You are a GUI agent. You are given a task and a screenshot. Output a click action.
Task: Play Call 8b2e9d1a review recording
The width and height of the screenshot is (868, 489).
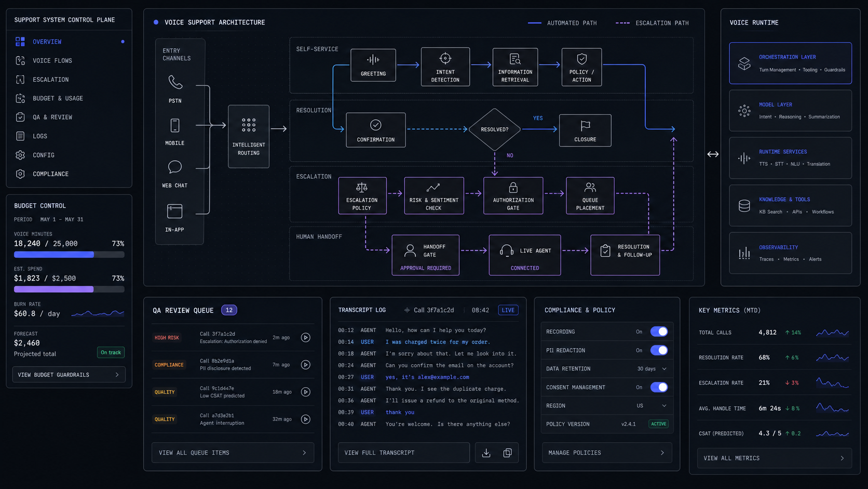point(306,365)
